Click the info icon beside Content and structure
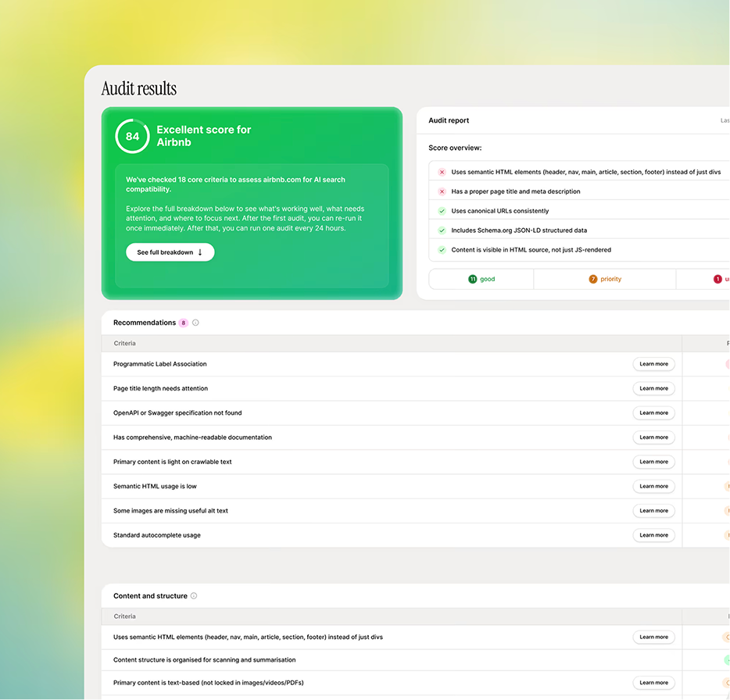This screenshot has height=700, width=730. pyautogui.click(x=194, y=596)
